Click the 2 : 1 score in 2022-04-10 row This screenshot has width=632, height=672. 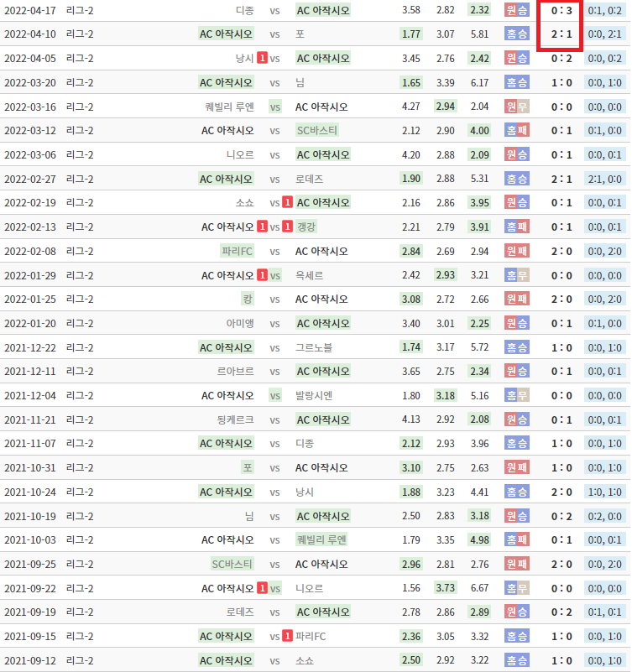[562, 34]
